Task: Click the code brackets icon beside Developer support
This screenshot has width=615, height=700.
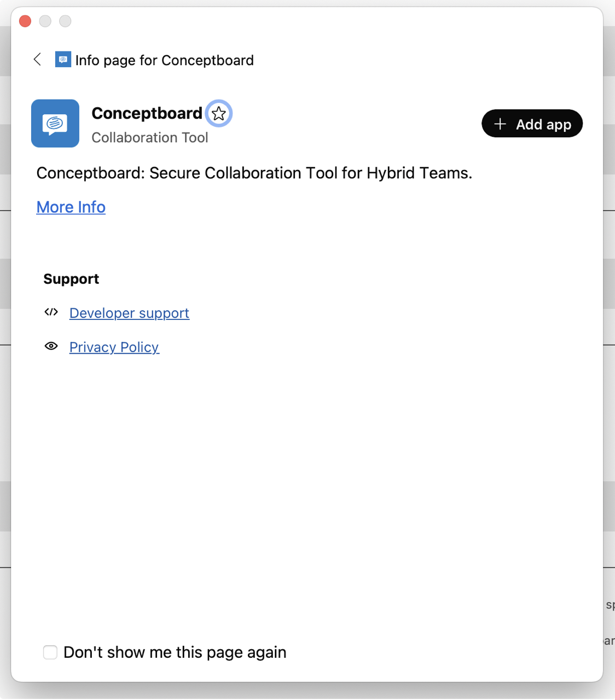Action: (x=51, y=312)
